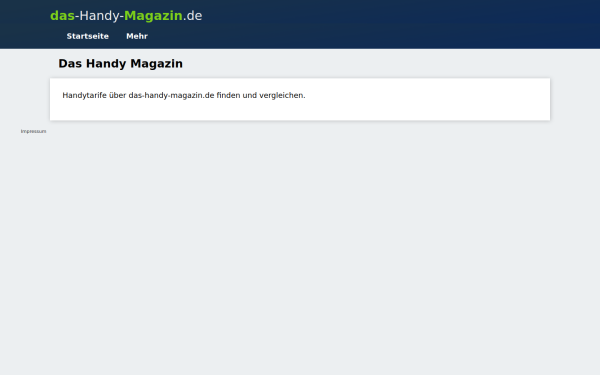600x375 pixels.
Task: Click the text 'Handytarife über das-handy-magazin.de finden und vergleichen.'
Action: tap(184, 95)
